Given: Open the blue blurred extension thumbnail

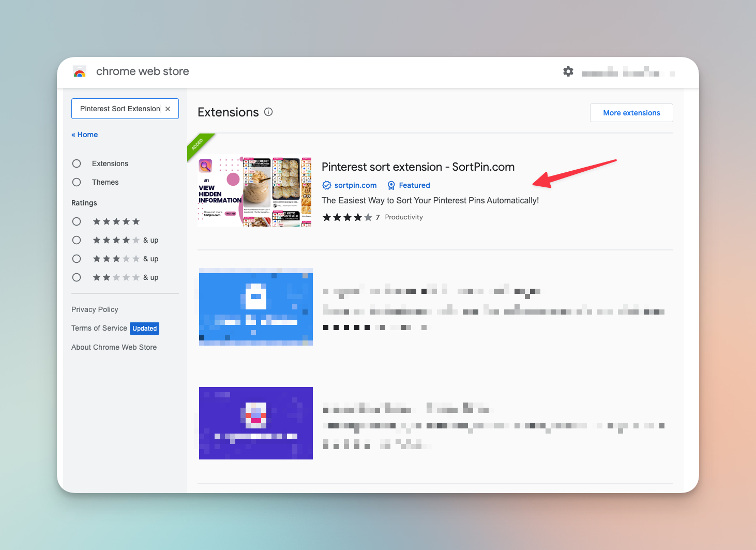Looking at the screenshot, I should (x=256, y=307).
